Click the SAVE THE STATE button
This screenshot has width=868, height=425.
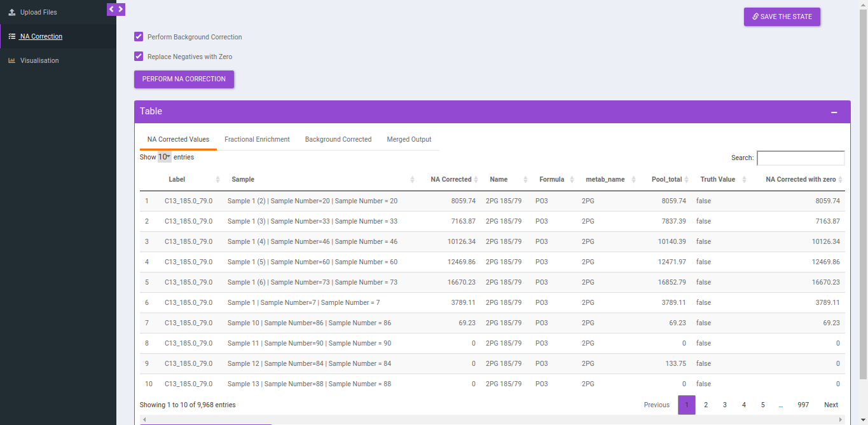(x=782, y=17)
